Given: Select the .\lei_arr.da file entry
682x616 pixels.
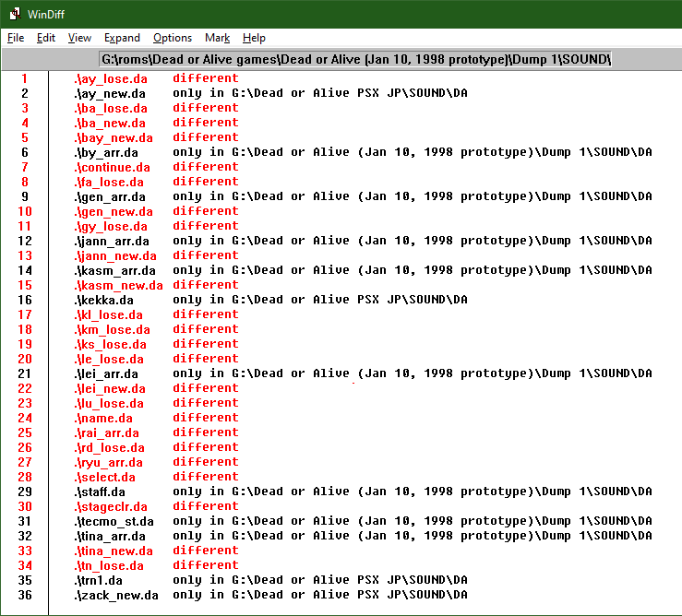Looking at the screenshot, I should 106,374.
